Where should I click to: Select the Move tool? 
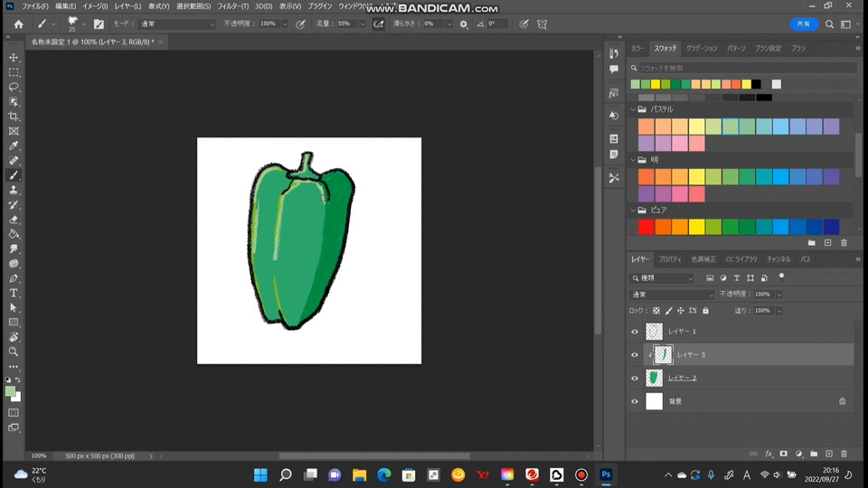[x=14, y=58]
